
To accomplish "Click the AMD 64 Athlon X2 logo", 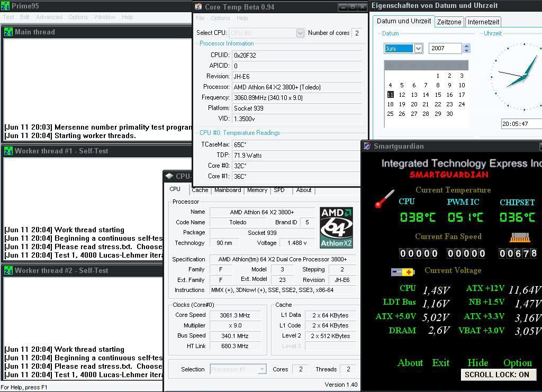I will pyautogui.click(x=336, y=227).
